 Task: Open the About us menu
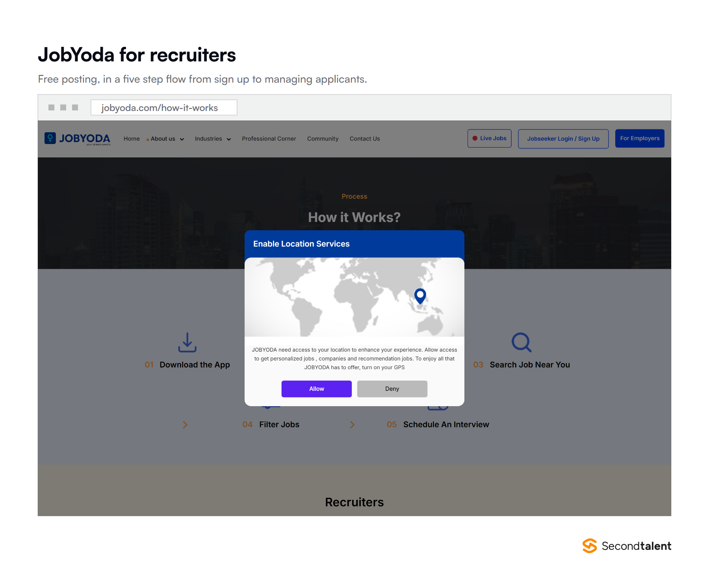point(163,139)
